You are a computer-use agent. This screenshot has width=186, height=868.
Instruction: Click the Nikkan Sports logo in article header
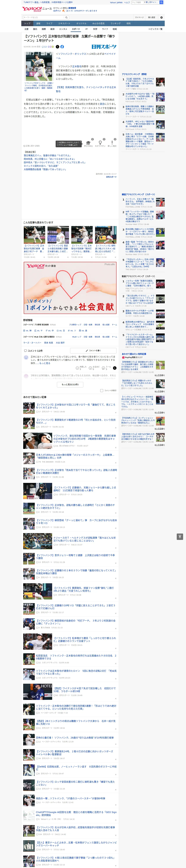coord(104,47)
